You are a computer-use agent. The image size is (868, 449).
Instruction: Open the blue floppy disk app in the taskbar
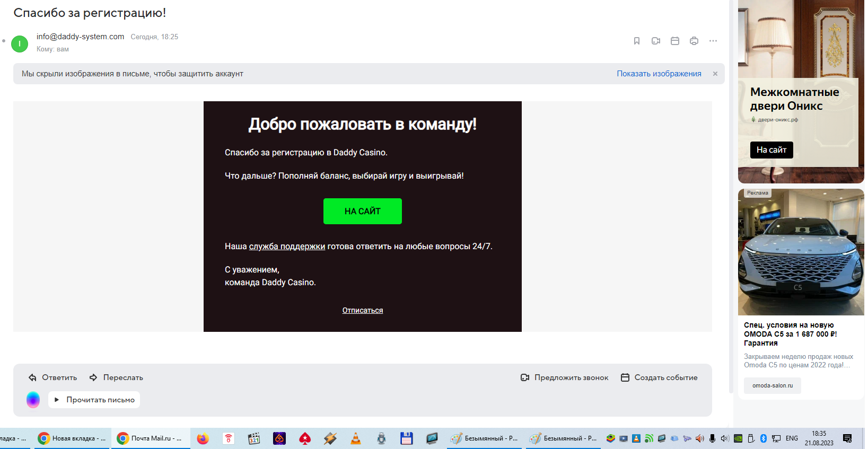(407, 438)
